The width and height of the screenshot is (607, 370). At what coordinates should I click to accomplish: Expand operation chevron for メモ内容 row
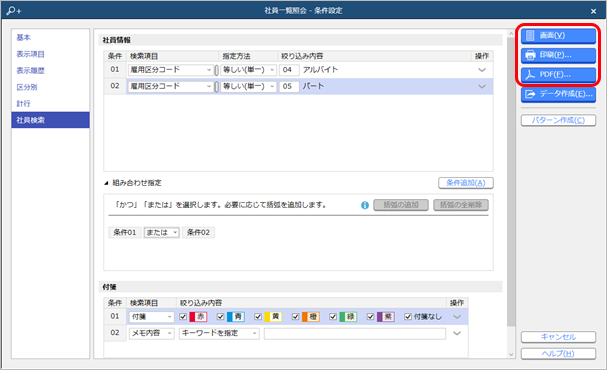[457, 333]
